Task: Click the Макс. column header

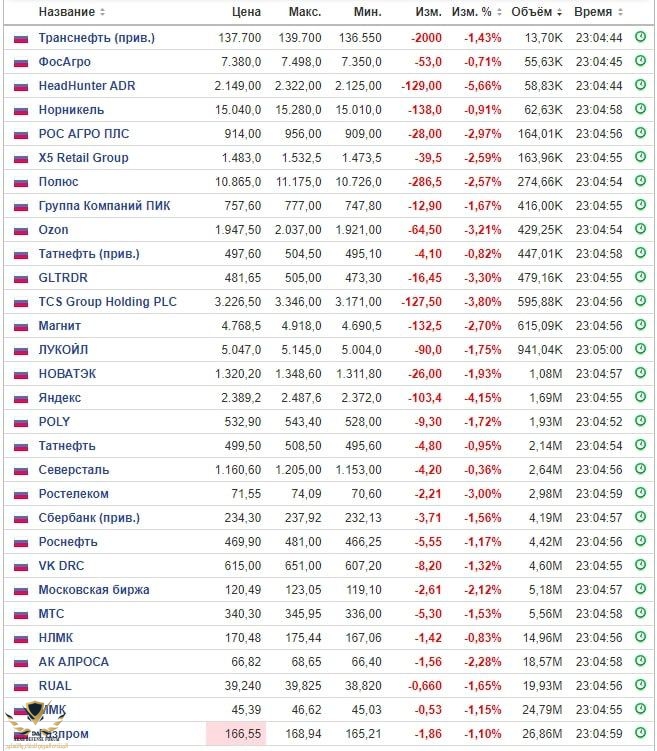Action: pyautogui.click(x=305, y=12)
